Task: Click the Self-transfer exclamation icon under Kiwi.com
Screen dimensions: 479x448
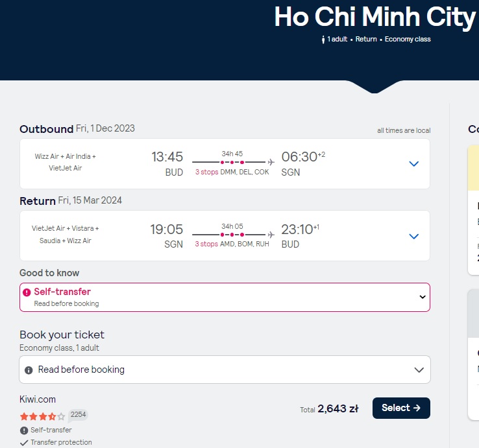Action: 24,430
